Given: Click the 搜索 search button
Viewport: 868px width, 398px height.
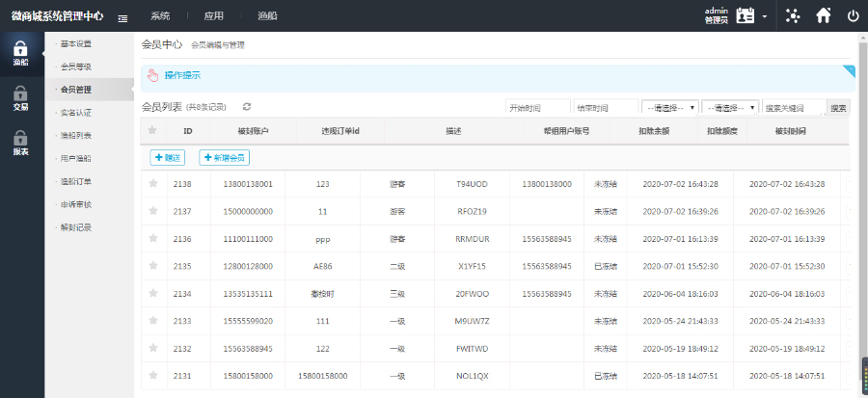Looking at the screenshot, I should [x=839, y=107].
